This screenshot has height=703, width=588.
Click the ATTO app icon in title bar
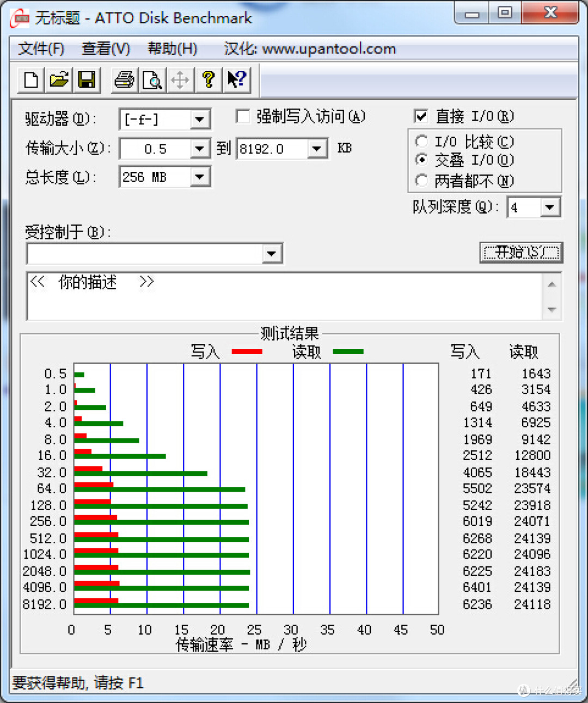tap(20, 18)
